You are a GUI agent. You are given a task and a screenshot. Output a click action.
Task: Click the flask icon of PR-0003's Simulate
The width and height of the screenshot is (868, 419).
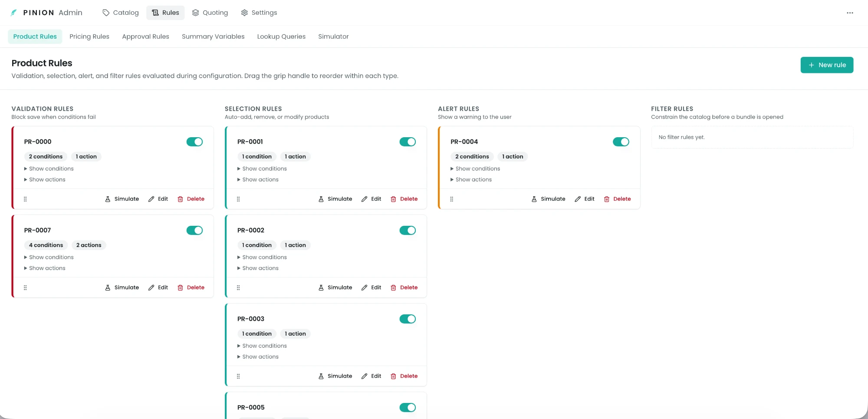321,376
